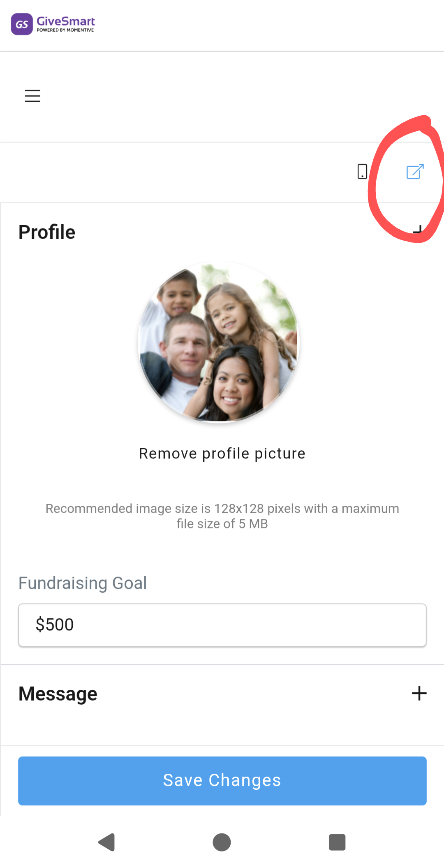Click the recommended image size note
The image size is (444, 868).
[222, 516]
